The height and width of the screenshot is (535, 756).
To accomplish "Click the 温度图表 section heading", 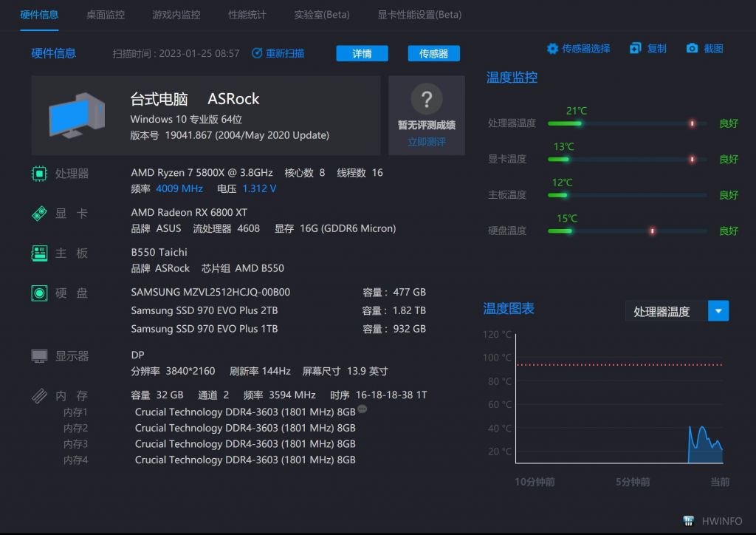I will click(x=509, y=309).
